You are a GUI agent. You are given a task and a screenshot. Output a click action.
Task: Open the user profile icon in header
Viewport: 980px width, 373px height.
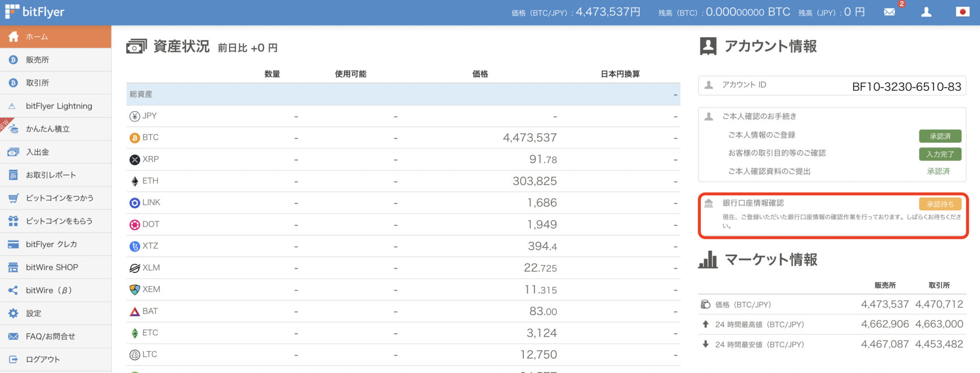click(x=926, y=12)
